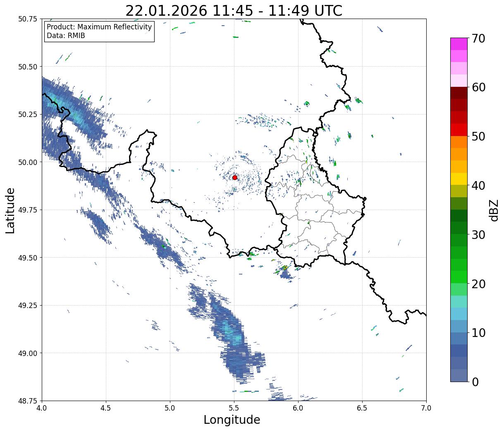Click the colorbar tick label 20
Viewport: 504px width, 430px height.
pos(478,284)
